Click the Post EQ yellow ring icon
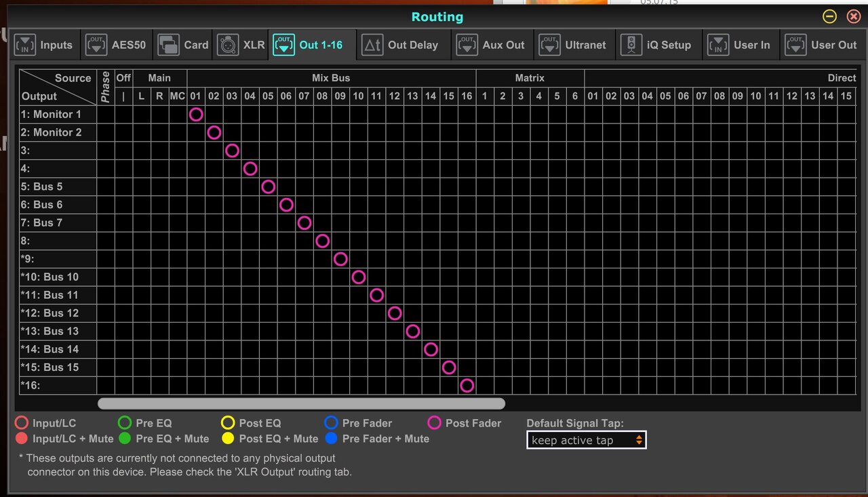Image resolution: width=868 pixels, height=497 pixels. tap(228, 423)
